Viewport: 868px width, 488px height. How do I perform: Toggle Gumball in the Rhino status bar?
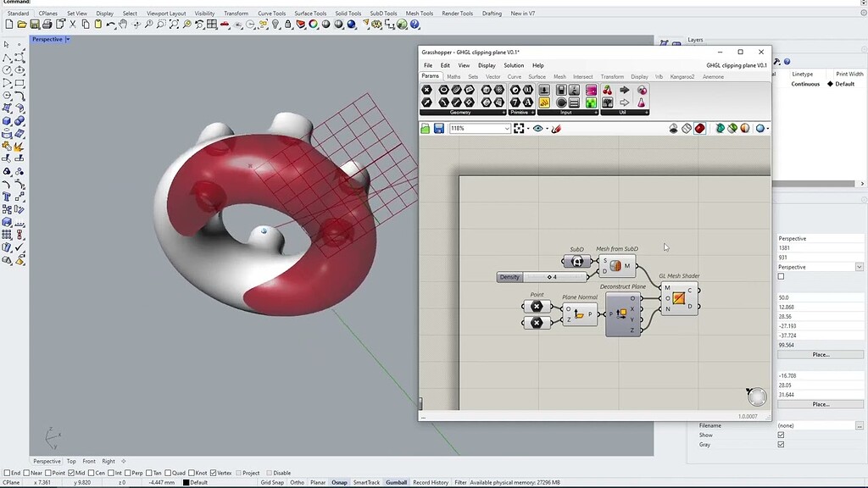[x=396, y=481]
